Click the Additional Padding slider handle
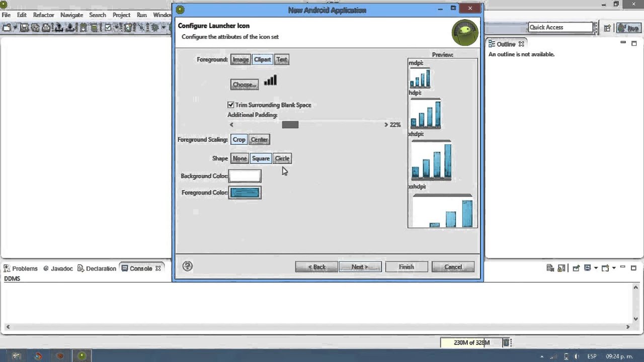644x362 pixels. coord(290,125)
